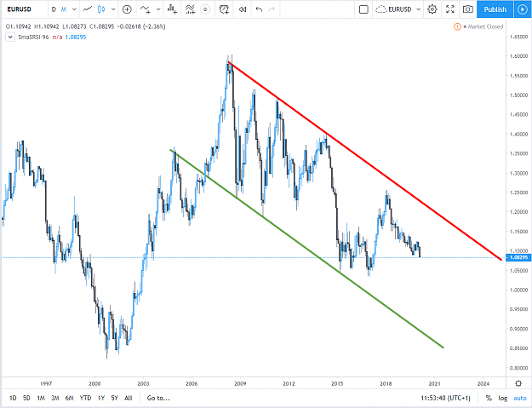This screenshot has width=532, height=408.
Task: Open Select Layout square icon
Action: point(363,9)
